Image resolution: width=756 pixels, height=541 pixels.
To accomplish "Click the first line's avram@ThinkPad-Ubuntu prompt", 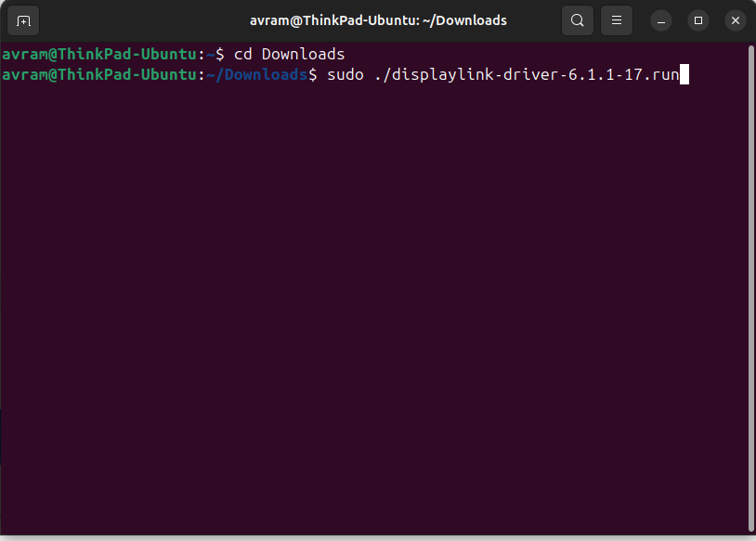I will point(99,55).
